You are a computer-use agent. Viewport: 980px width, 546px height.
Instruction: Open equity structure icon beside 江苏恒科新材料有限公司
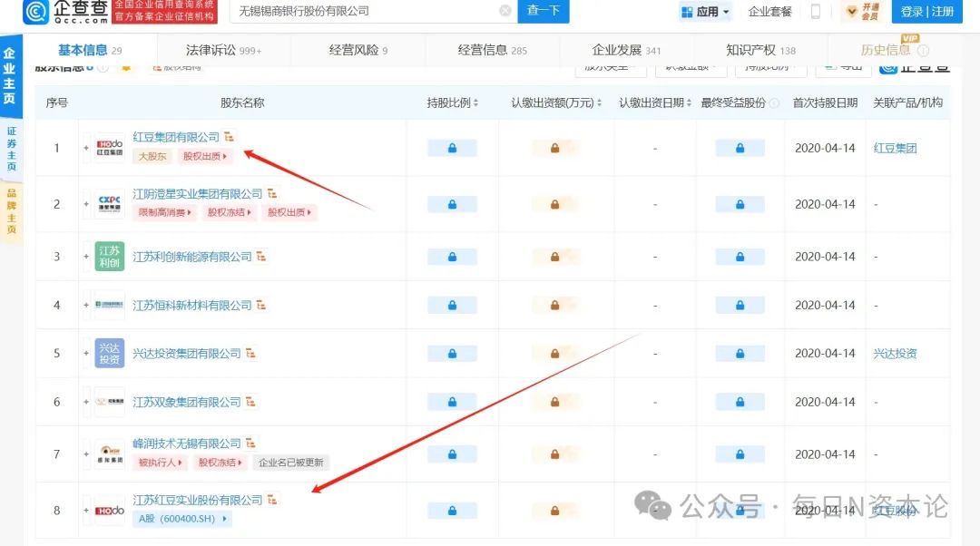[x=261, y=305]
